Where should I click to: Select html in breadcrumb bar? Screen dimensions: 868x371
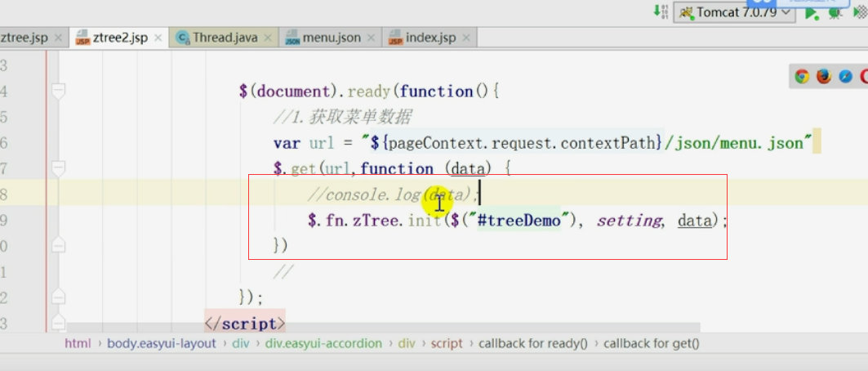78,343
